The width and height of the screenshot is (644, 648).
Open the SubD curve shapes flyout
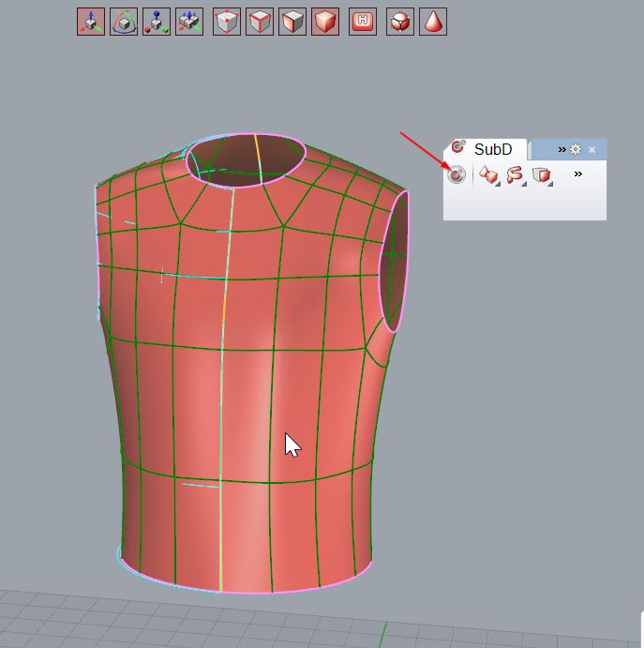coord(515,174)
